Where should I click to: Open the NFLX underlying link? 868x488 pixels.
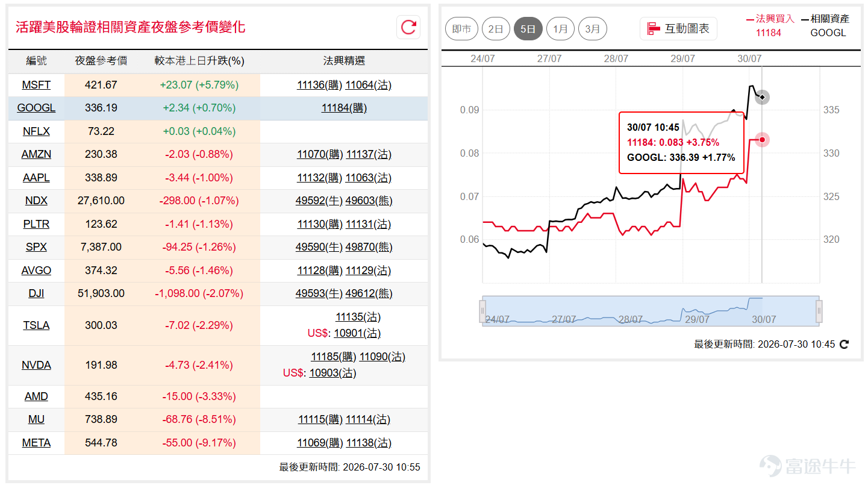pyautogui.click(x=36, y=131)
